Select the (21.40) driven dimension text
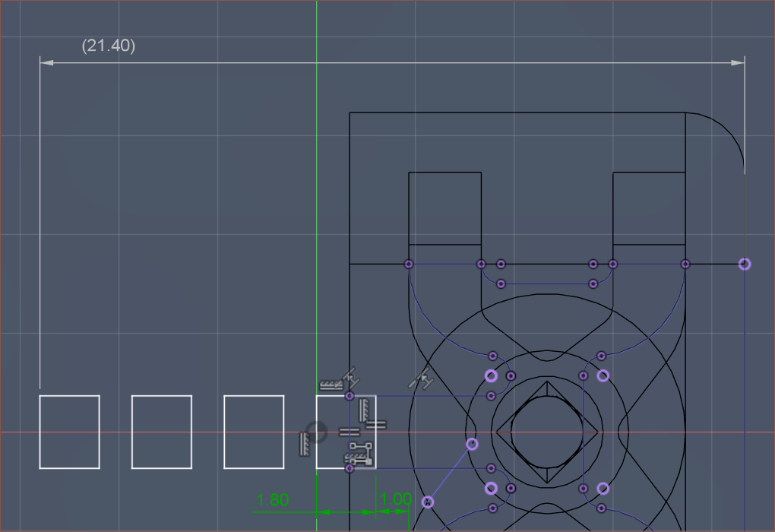The image size is (775, 532). [x=109, y=46]
